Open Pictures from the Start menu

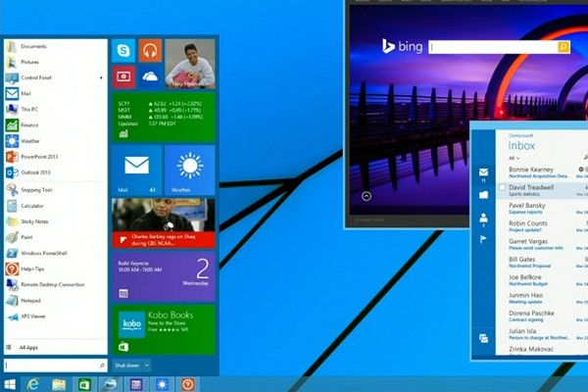56,63
